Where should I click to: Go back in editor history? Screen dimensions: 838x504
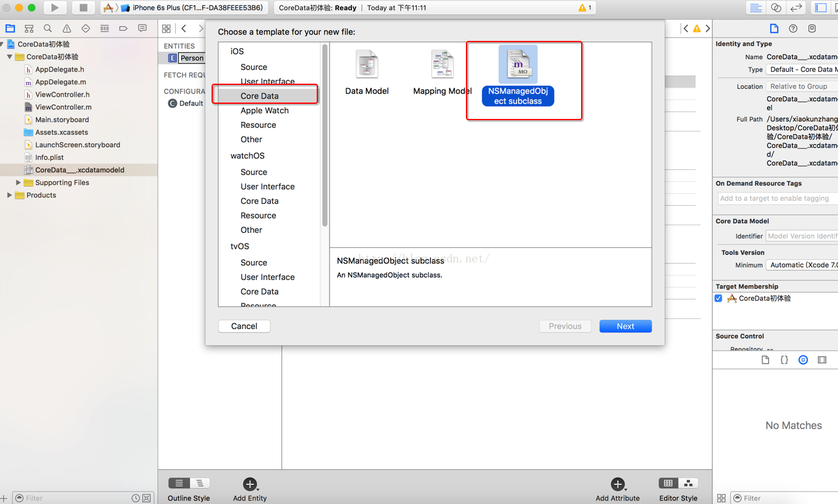pyautogui.click(x=184, y=28)
